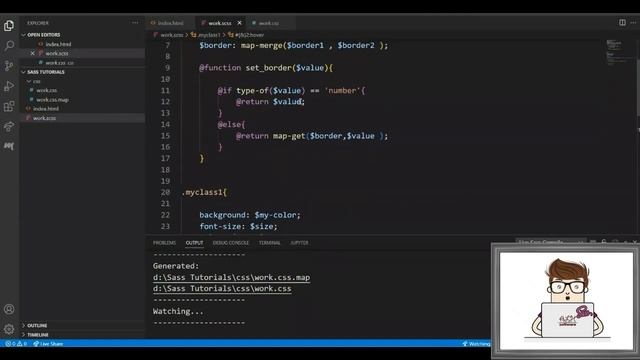Open the Search view in activity bar

tap(9, 45)
